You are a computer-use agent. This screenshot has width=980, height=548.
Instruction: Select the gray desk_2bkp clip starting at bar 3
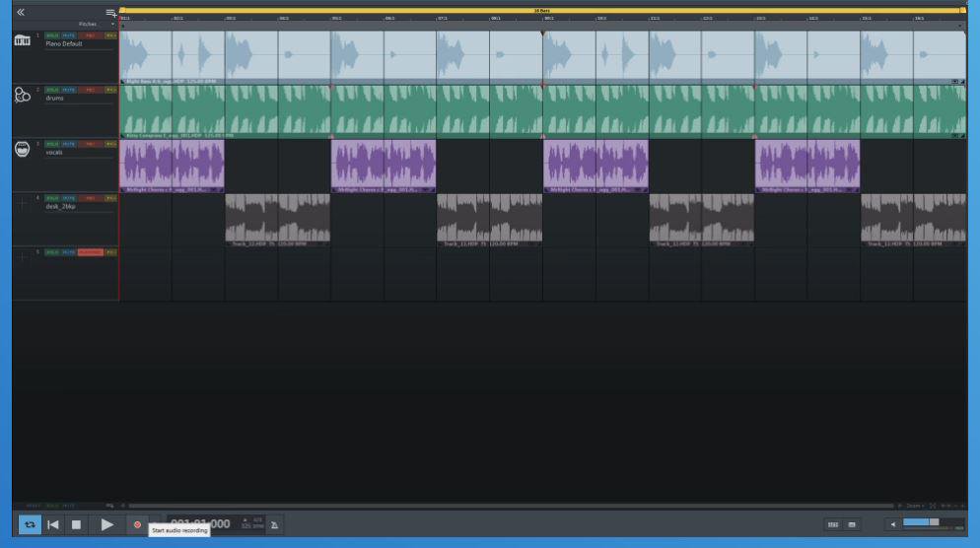click(x=277, y=220)
